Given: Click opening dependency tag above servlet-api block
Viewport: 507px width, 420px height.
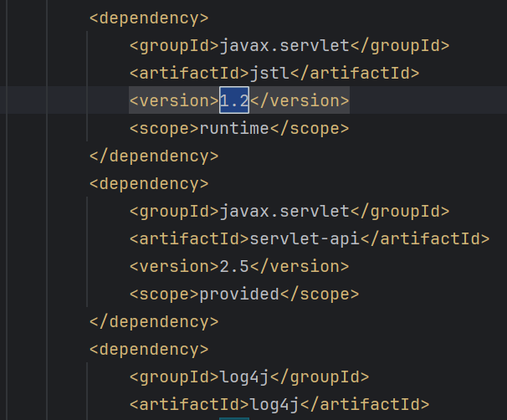Looking at the screenshot, I should coord(148,183).
